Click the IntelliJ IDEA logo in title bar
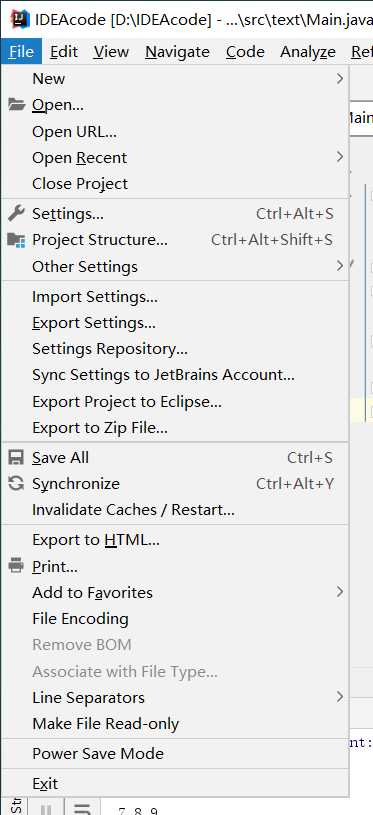 pyautogui.click(x=18, y=20)
